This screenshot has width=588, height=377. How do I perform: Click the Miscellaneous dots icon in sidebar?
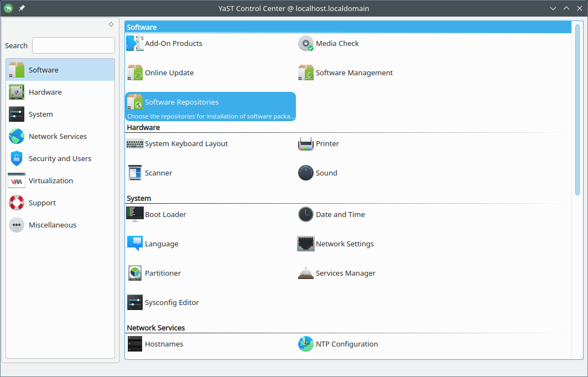click(x=17, y=225)
